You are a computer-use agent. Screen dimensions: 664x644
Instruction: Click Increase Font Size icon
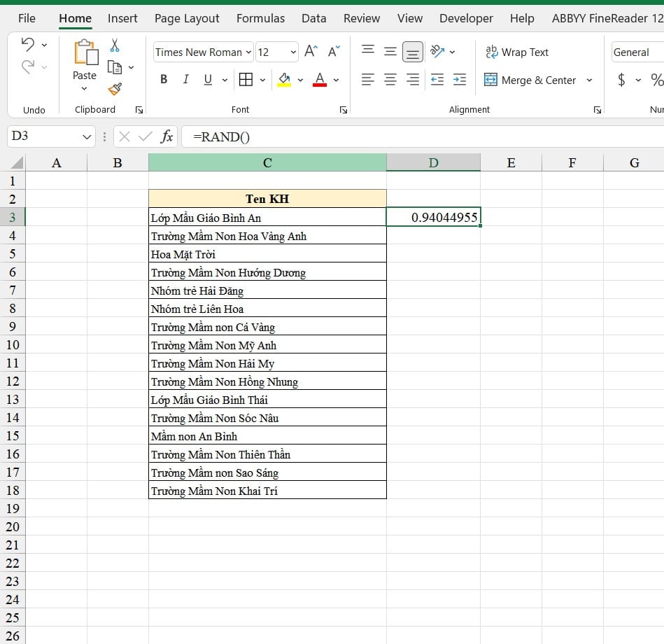(311, 52)
